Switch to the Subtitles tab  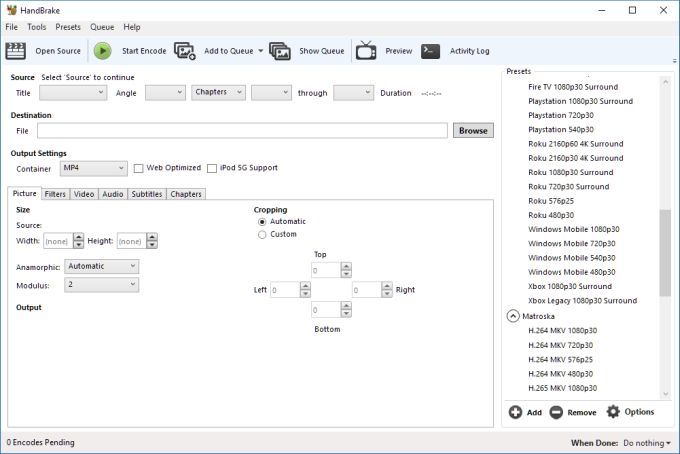click(147, 194)
